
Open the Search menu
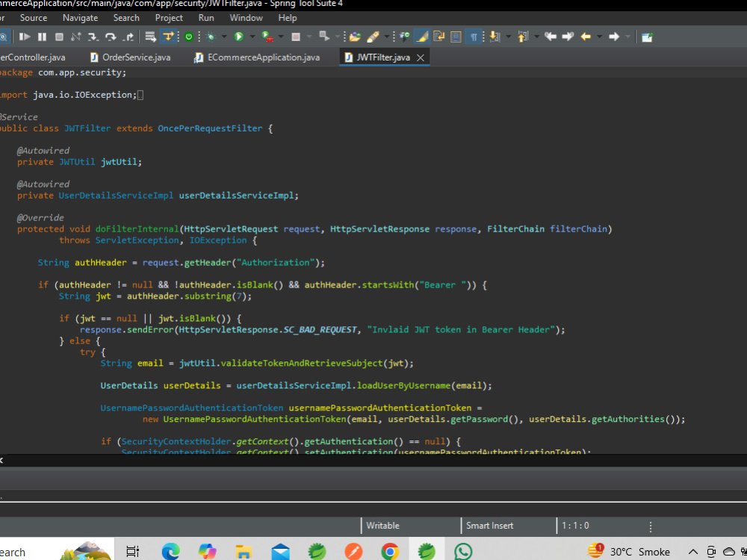click(126, 18)
